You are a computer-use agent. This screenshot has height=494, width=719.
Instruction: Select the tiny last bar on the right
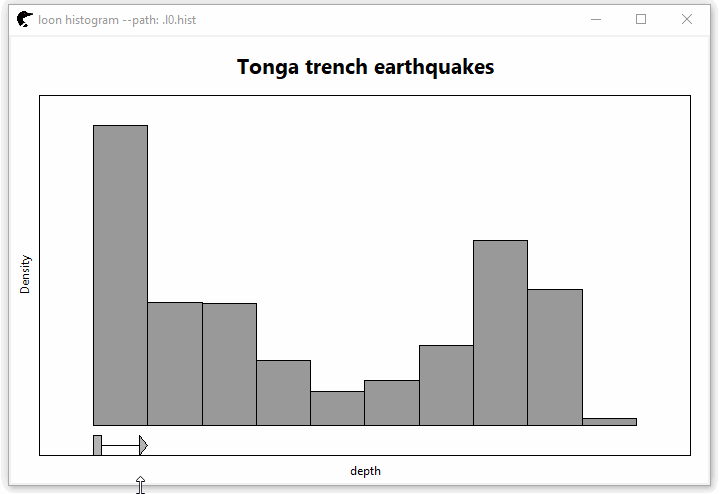point(609,422)
